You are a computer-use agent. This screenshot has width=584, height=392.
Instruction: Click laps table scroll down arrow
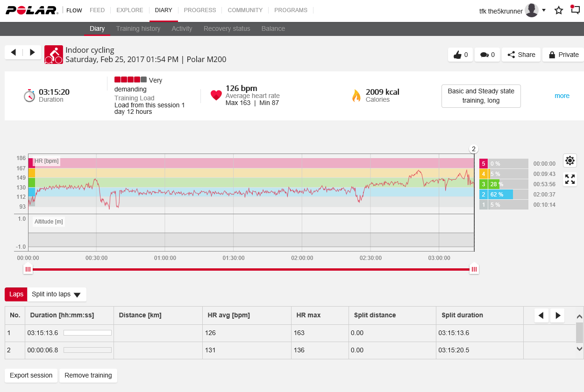pyautogui.click(x=579, y=349)
